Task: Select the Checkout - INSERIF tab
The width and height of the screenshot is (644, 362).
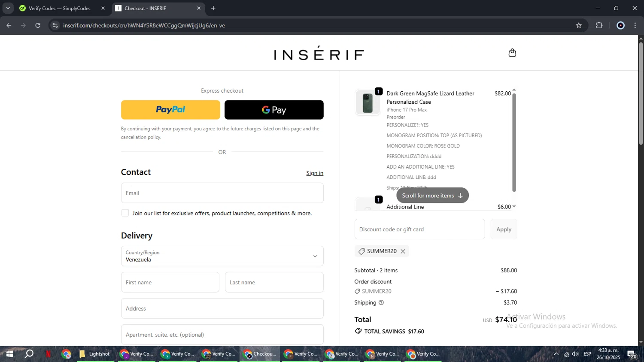Action: pyautogui.click(x=159, y=8)
